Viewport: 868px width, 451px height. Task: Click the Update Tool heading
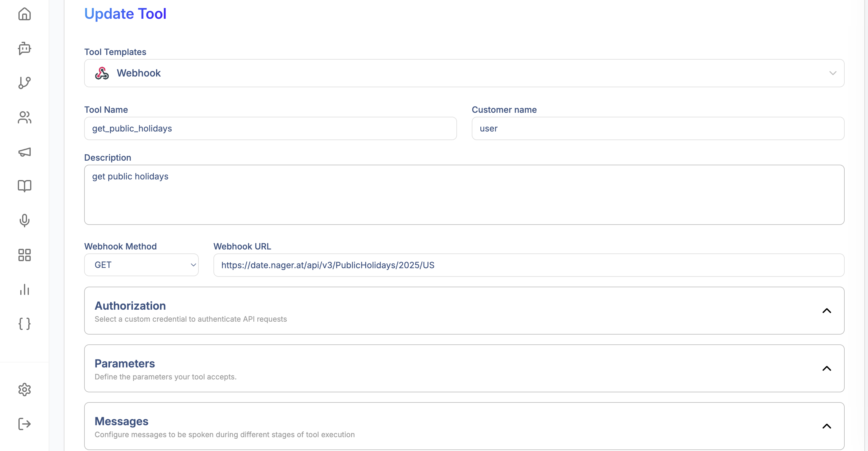[125, 14]
